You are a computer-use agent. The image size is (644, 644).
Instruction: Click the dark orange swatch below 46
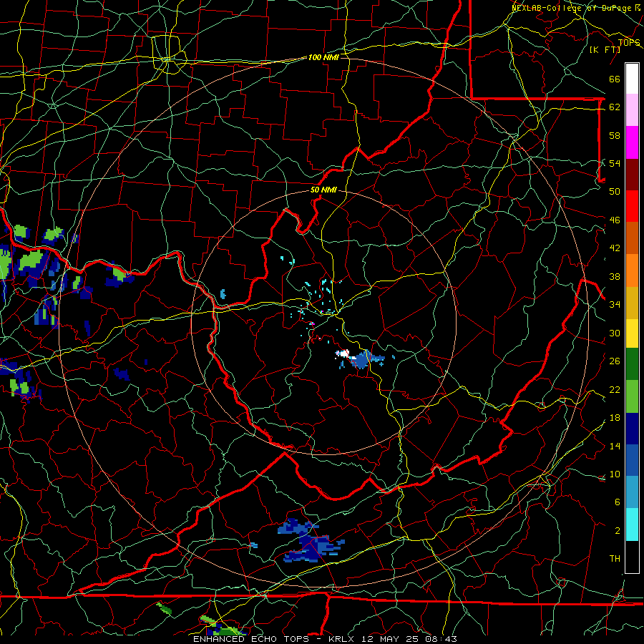632,238
